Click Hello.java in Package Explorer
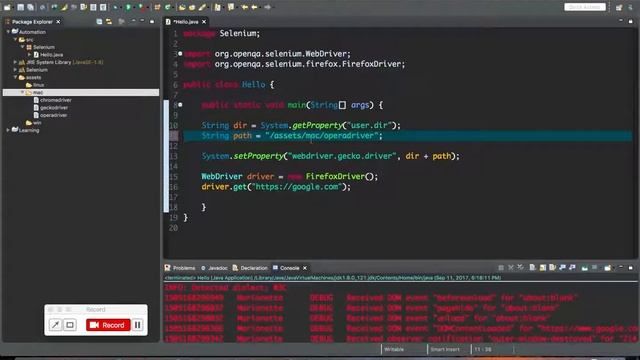Screen dimensions: 640x360 (x=51, y=54)
